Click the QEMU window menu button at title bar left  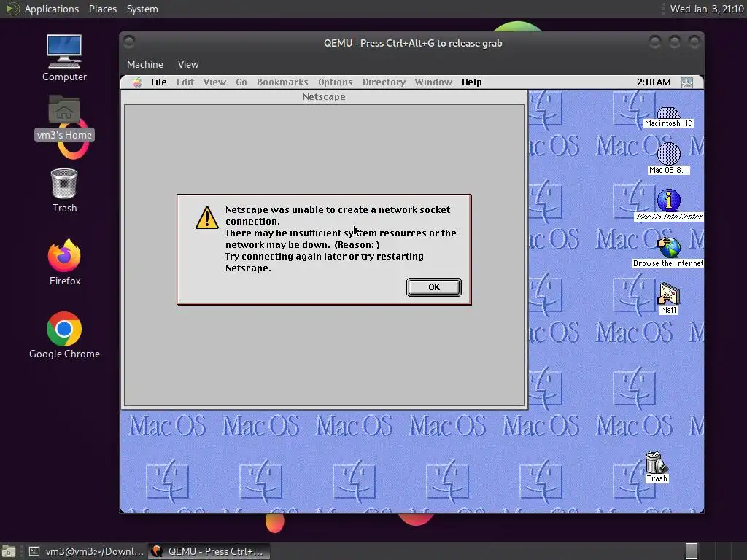128,42
